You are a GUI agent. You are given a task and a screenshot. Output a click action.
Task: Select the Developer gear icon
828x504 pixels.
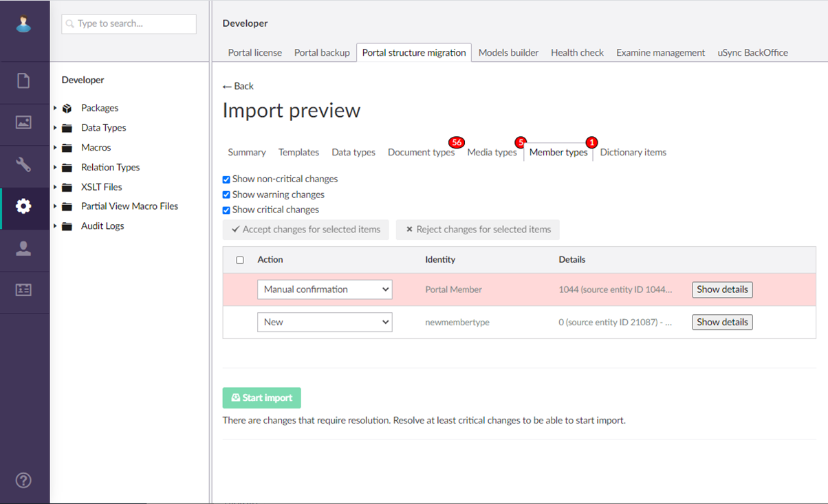[x=24, y=206]
